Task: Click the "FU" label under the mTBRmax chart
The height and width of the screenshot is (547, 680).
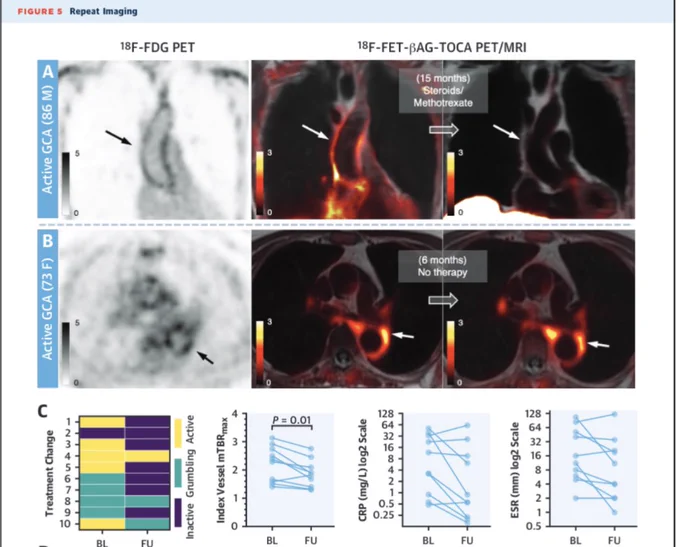Action: click(311, 540)
